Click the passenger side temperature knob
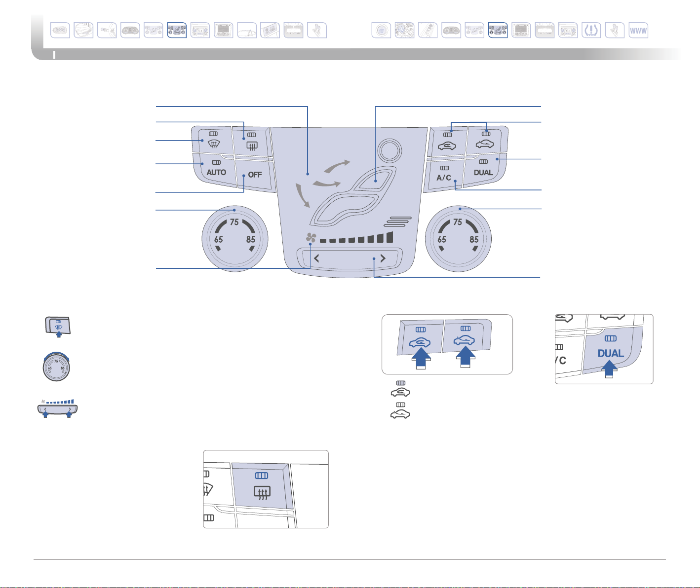Screen dimensions: 700x588 tap(458, 239)
